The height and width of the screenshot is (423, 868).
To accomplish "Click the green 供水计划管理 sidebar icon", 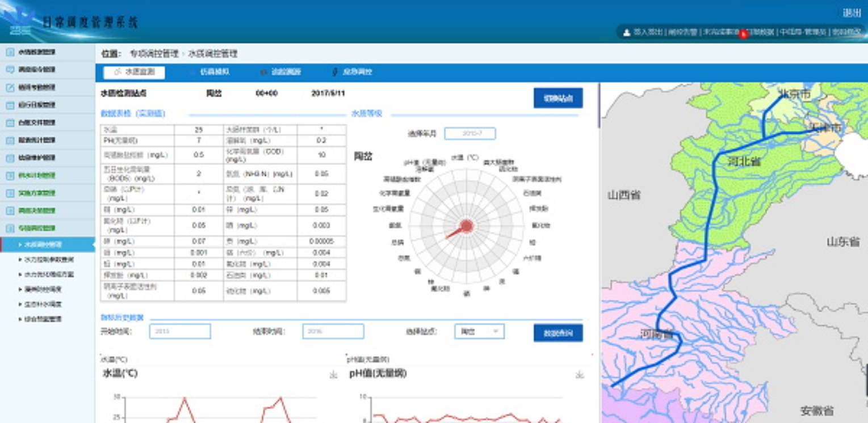I will (10, 175).
